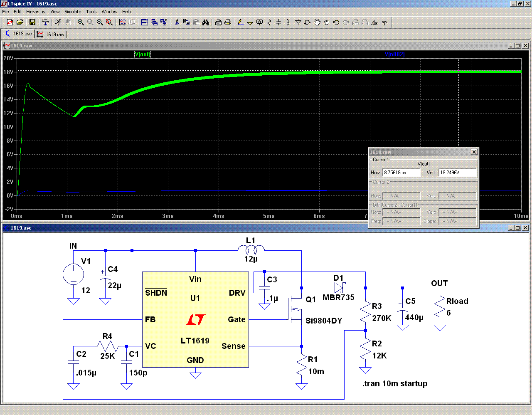The image size is (532, 415).
Task: Click the Zoom In magnifier icon
Action: pos(81,22)
